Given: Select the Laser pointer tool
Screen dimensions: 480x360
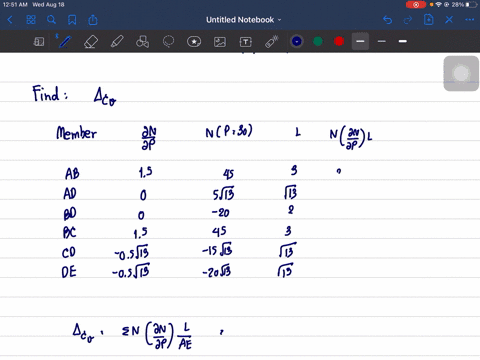Looking at the screenshot, I should [x=272, y=42].
